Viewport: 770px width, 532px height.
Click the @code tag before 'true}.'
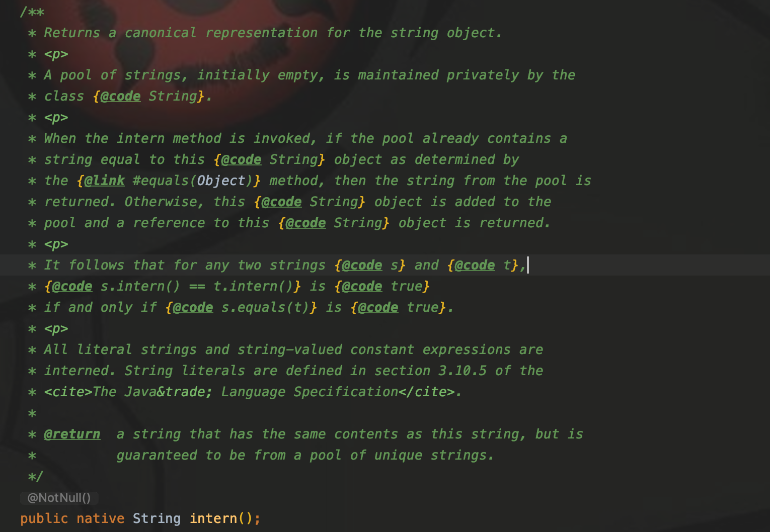(x=378, y=307)
